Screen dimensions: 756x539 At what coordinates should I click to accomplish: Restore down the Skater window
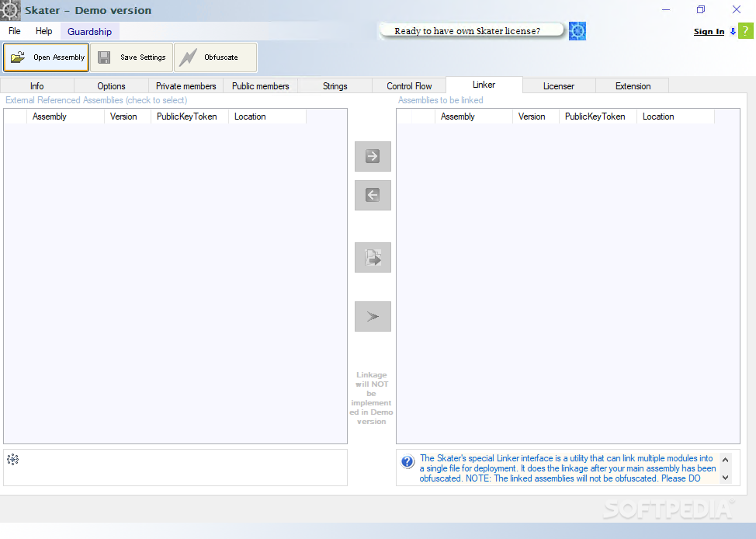coord(701,9)
